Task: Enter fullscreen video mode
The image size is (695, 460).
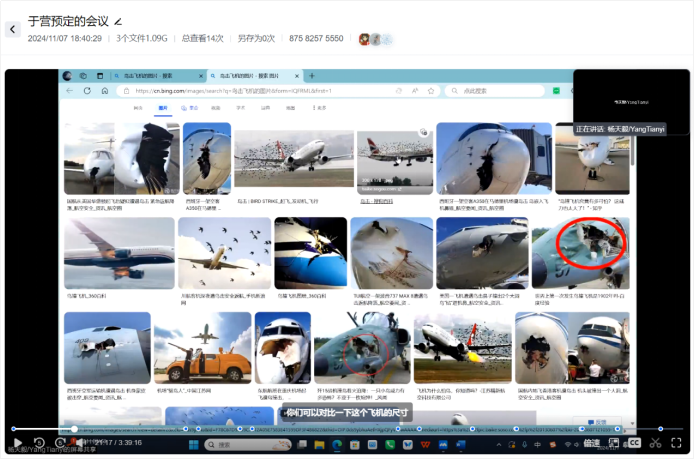Action: (676, 442)
